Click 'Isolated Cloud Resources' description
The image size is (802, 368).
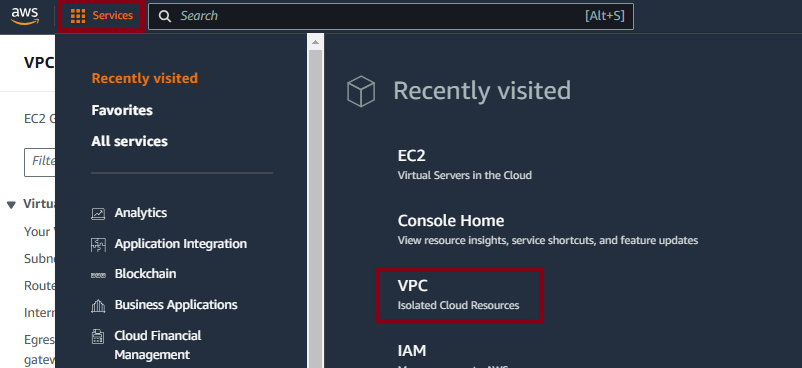click(x=458, y=305)
